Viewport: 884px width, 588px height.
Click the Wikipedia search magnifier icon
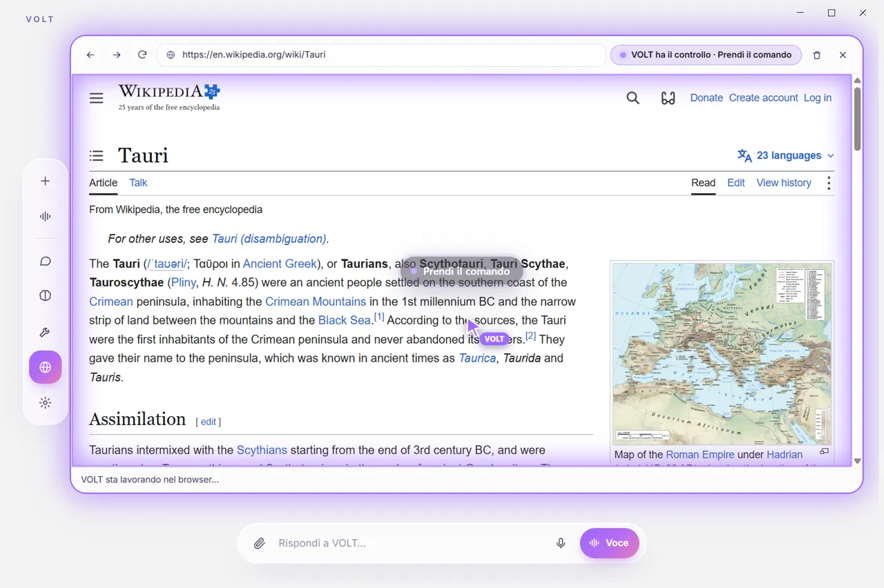[633, 98]
